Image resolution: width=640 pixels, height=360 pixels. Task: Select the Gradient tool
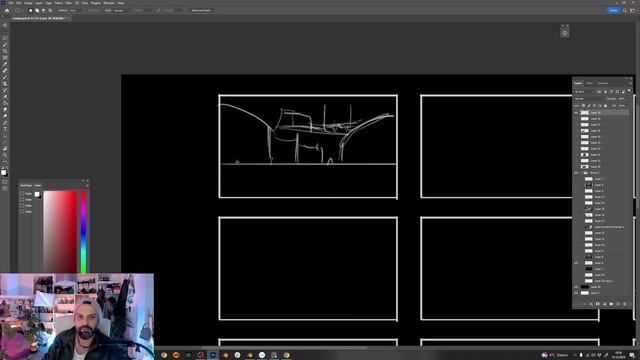(x=5, y=103)
